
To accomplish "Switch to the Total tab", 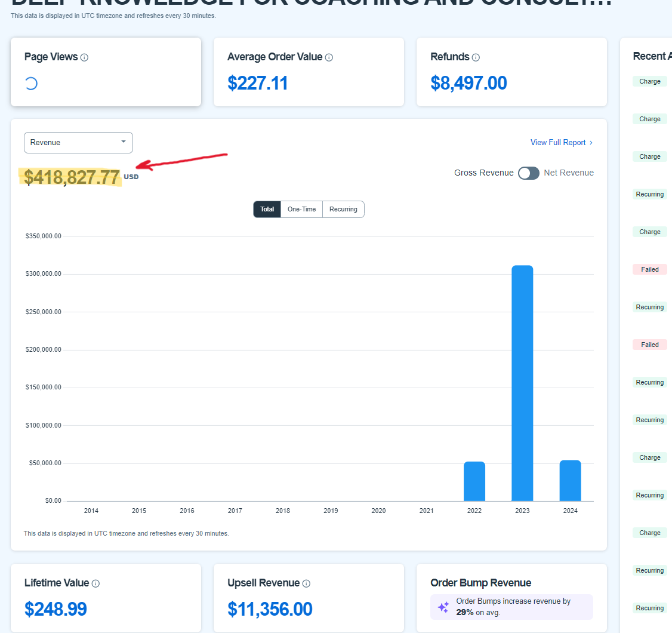I will point(267,210).
